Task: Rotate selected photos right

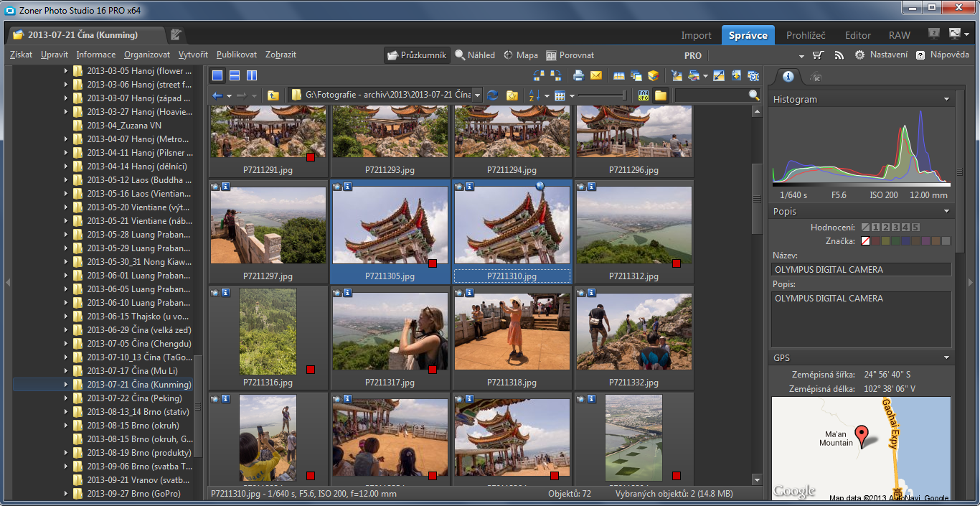Action: pyautogui.click(x=555, y=75)
